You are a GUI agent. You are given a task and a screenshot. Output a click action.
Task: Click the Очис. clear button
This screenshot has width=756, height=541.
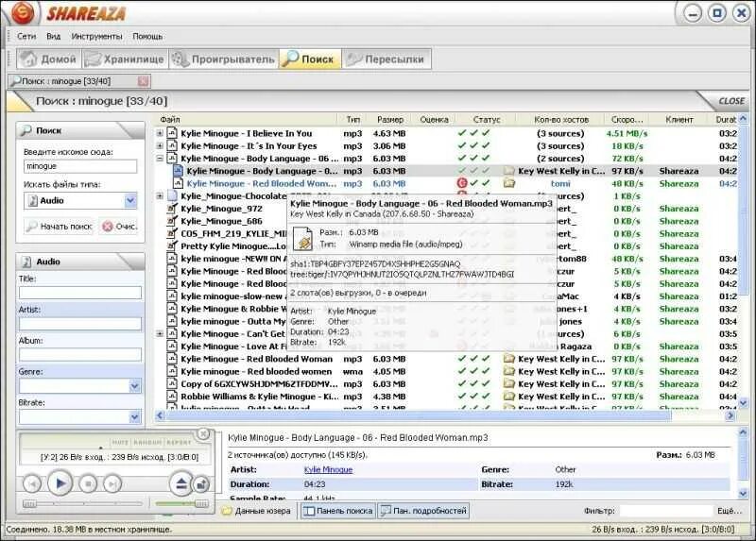120,226
